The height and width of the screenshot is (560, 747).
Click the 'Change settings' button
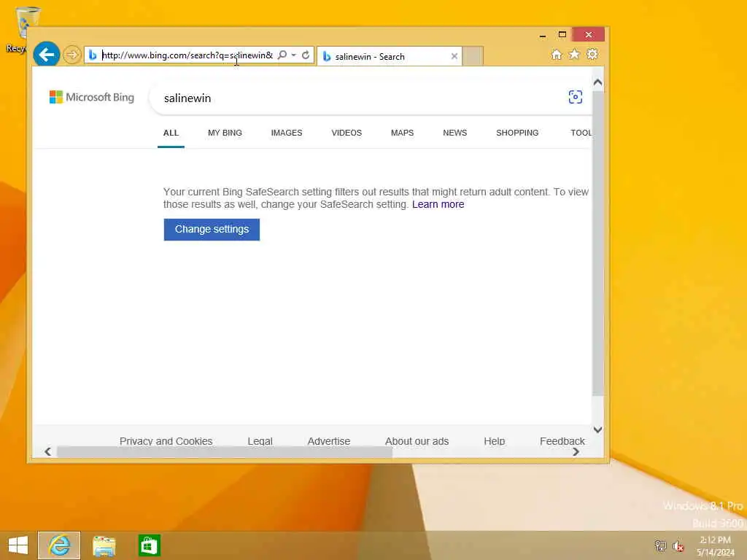[212, 230]
